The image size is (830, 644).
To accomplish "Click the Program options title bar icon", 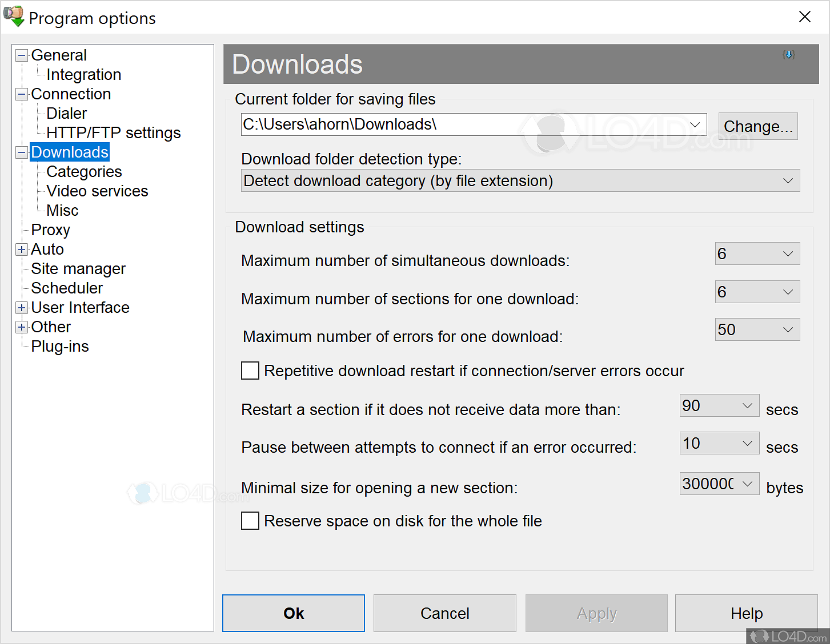I will coord(14,16).
